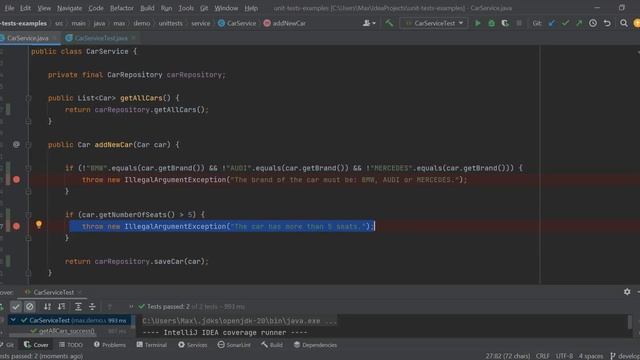The height and width of the screenshot is (360, 640).
Task: Collapse the addNewCar method fold marker
Action: 28,144
